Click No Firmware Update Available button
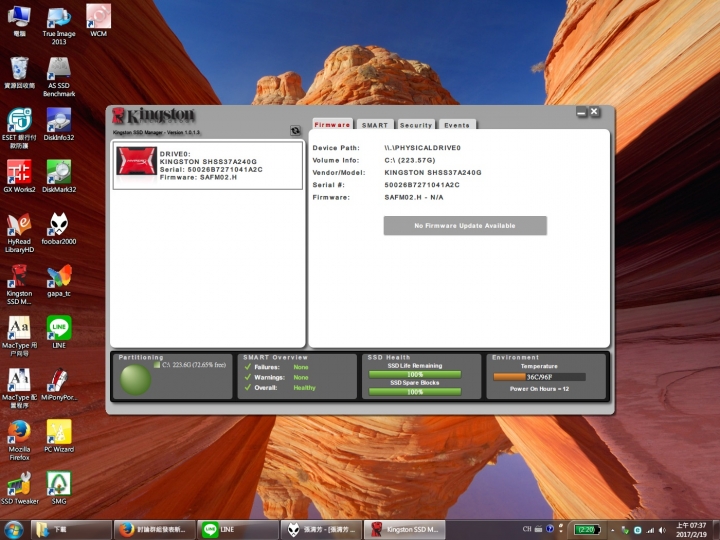Image resolution: width=720 pixels, height=540 pixels. [x=465, y=225]
